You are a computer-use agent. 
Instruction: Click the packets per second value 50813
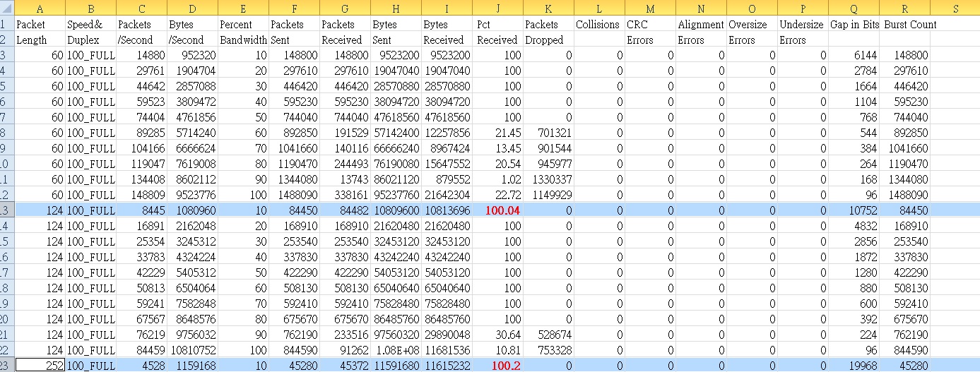coord(141,288)
